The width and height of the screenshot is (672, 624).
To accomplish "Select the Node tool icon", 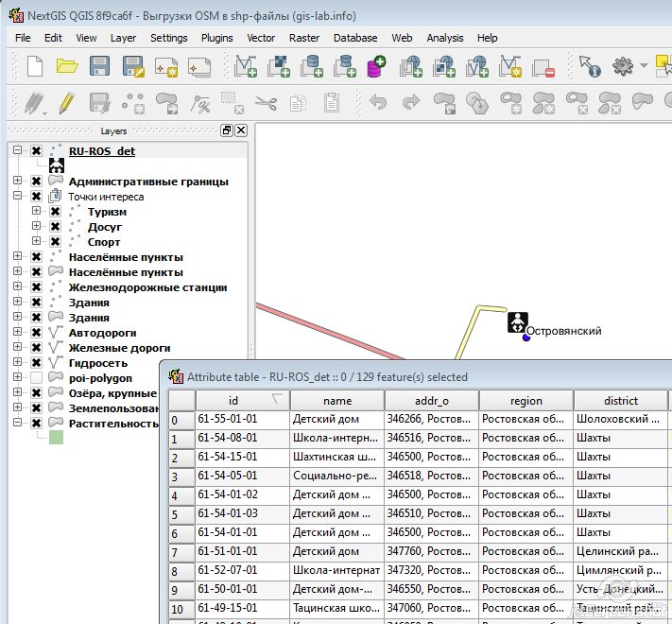I will coord(200,104).
